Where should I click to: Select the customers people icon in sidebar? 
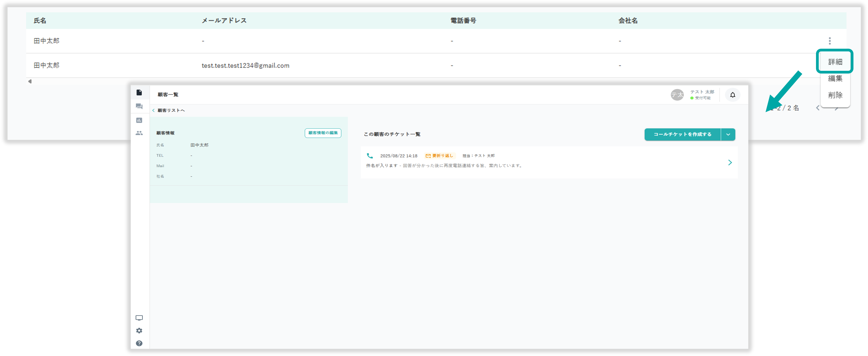(x=139, y=133)
